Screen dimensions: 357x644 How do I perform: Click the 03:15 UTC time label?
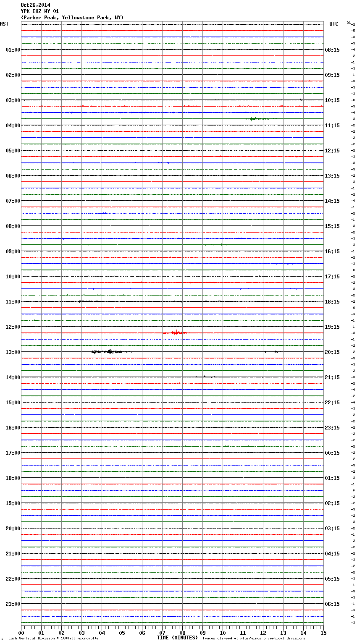[x=332, y=529]
